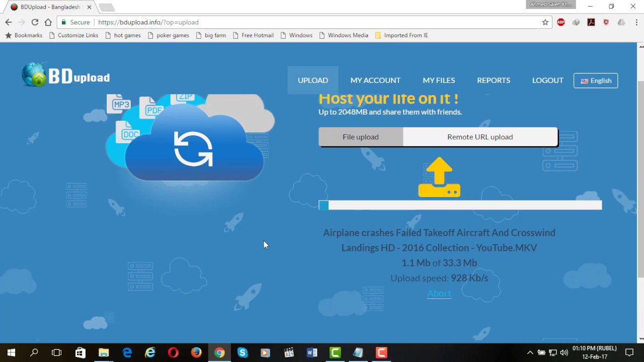Launch Opera from the taskbar

tap(173, 352)
